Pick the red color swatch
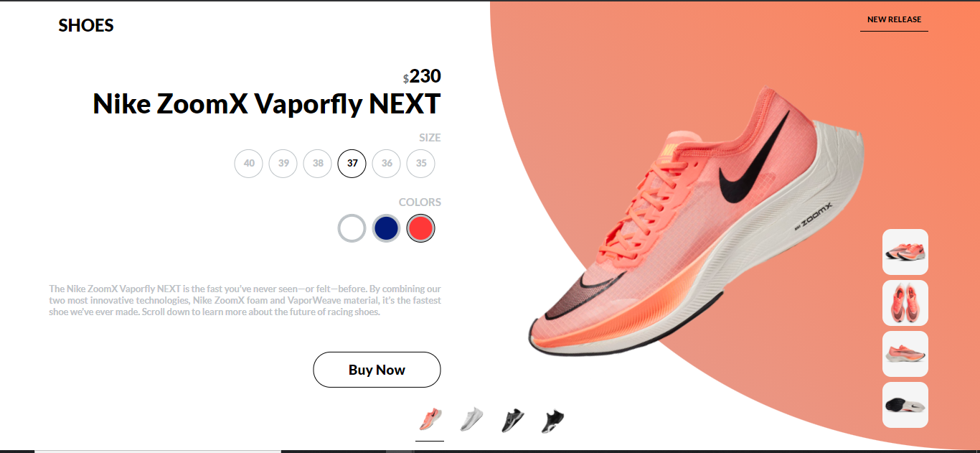The image size is (980, 453). [421, 228]
